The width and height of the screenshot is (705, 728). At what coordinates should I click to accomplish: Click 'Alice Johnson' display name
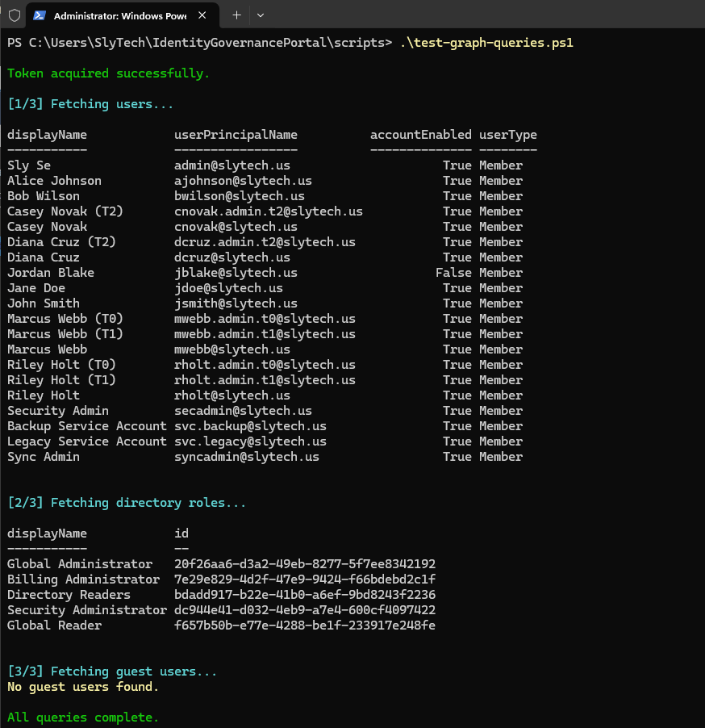coord(54,181)
